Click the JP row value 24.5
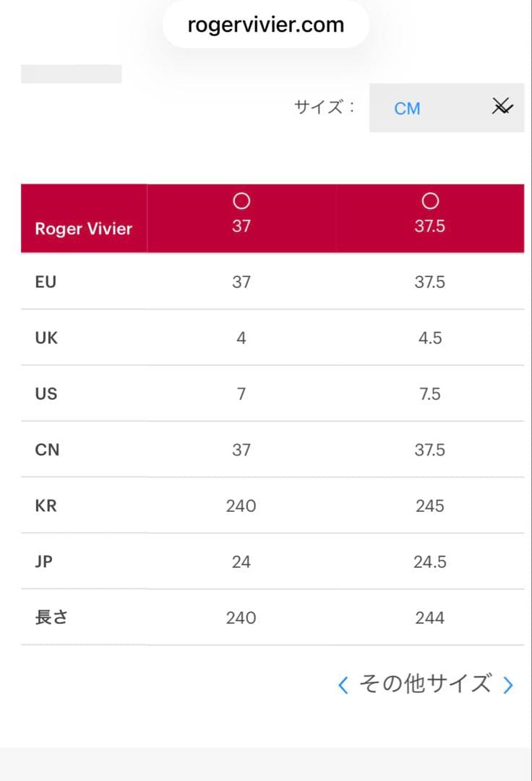Screen dimensions: 532x781 tap(430, 562)
